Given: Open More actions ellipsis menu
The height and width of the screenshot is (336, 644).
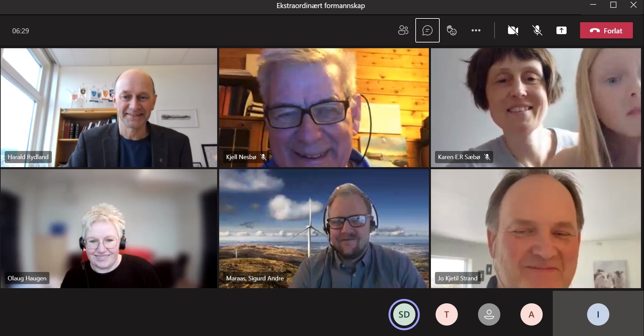Looking at the screenshot, I should pyautogui.click(x=476, y=31).
